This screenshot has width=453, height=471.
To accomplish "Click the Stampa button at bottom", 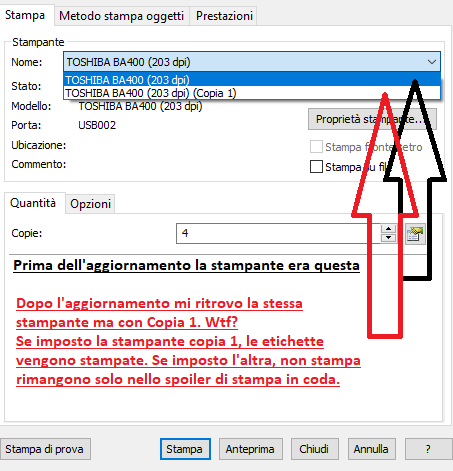I will (x=185, y=449).
